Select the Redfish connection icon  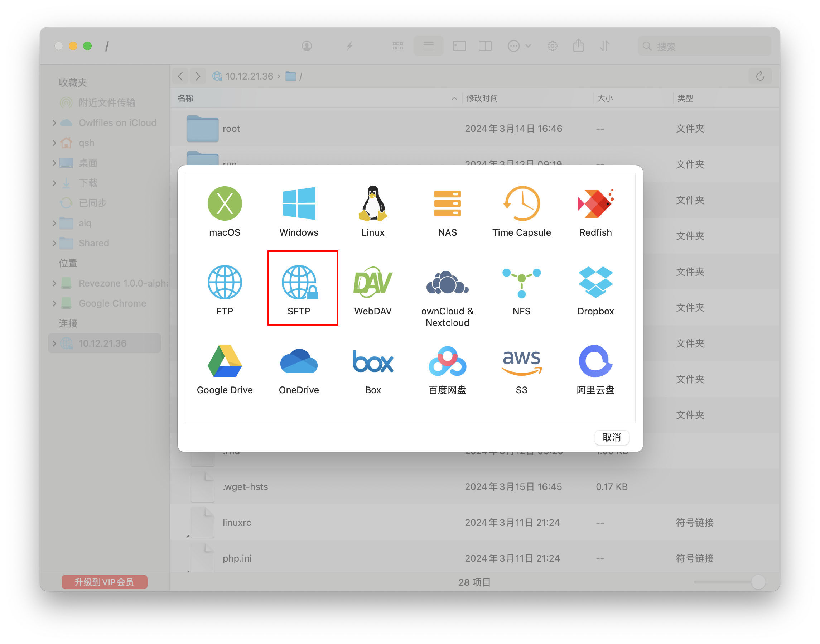coord(595,203)
